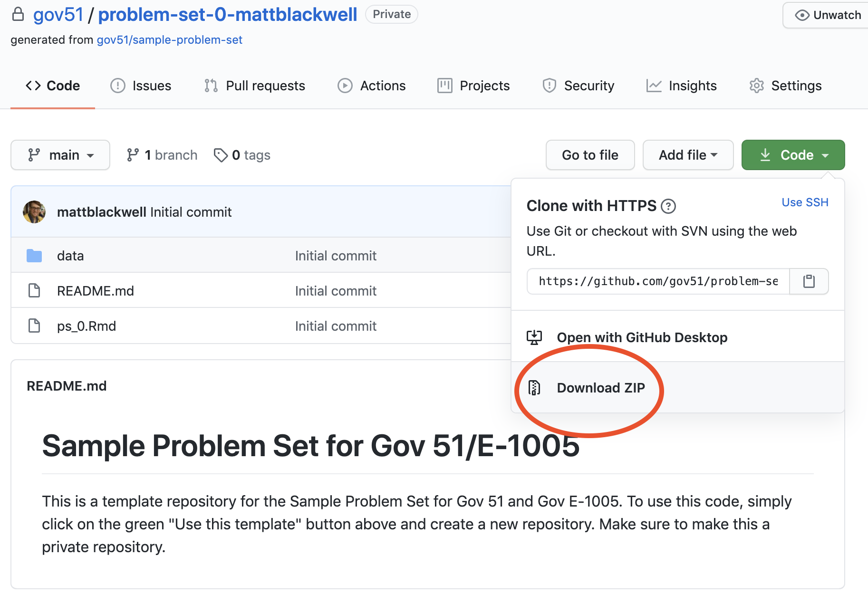
Task: Click the Download ZIP file icon
Action: (534, 388)
